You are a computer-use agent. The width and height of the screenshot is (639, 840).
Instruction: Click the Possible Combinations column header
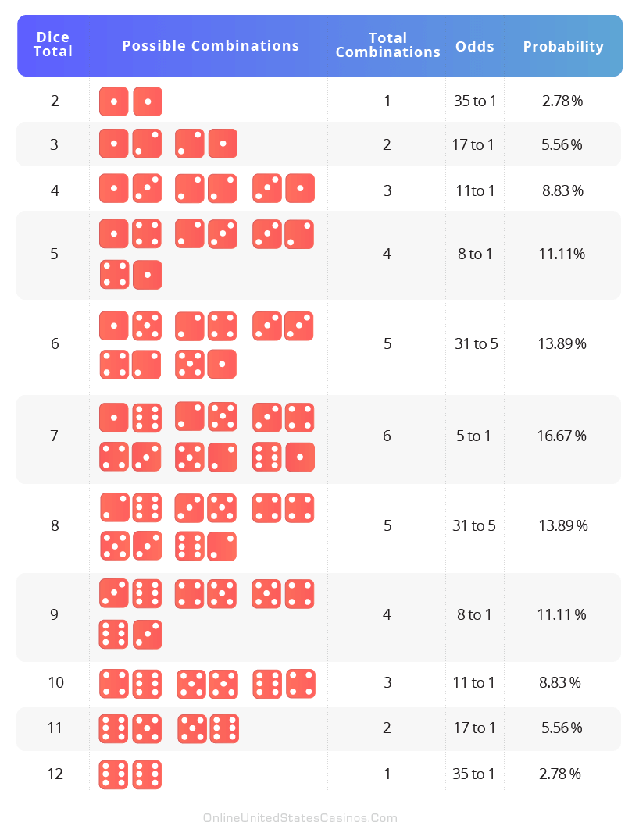[x=211, y=45]
